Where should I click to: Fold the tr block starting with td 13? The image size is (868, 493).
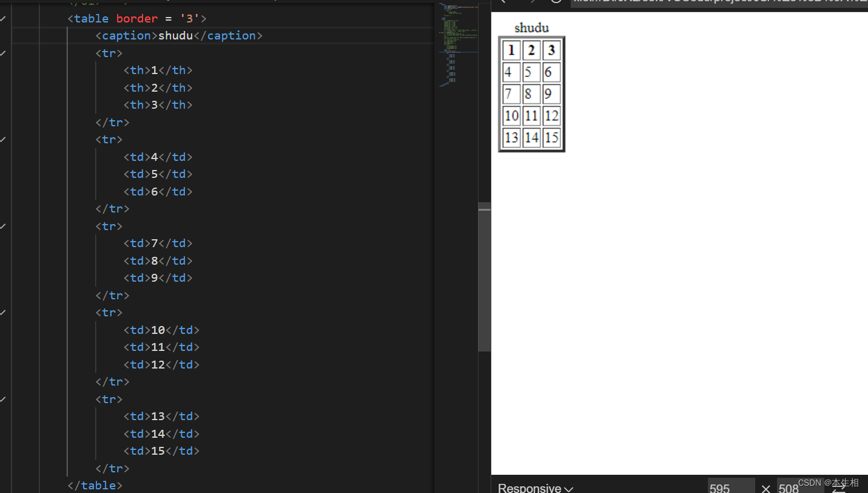[3, 399]
